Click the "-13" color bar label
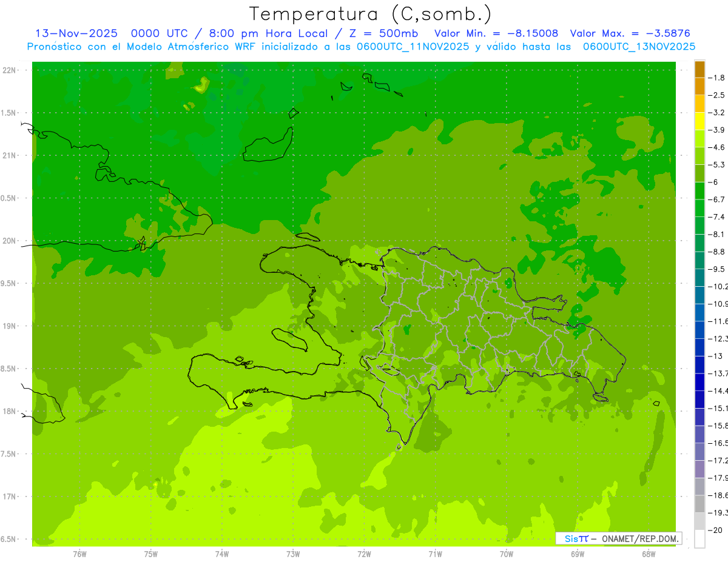Viewport: 728px width, 562px height. coord(715,356)
